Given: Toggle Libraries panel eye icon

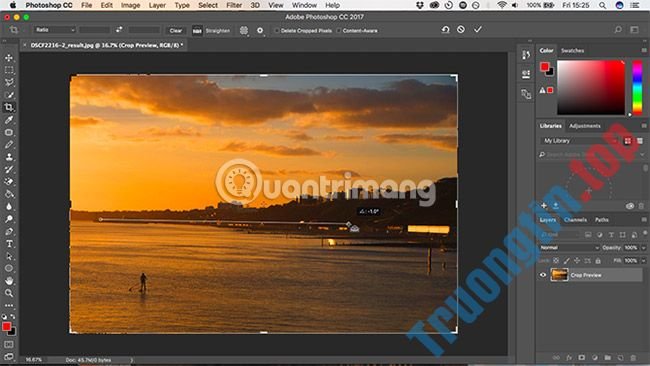Looking at the screenshot, I should 630,206.
